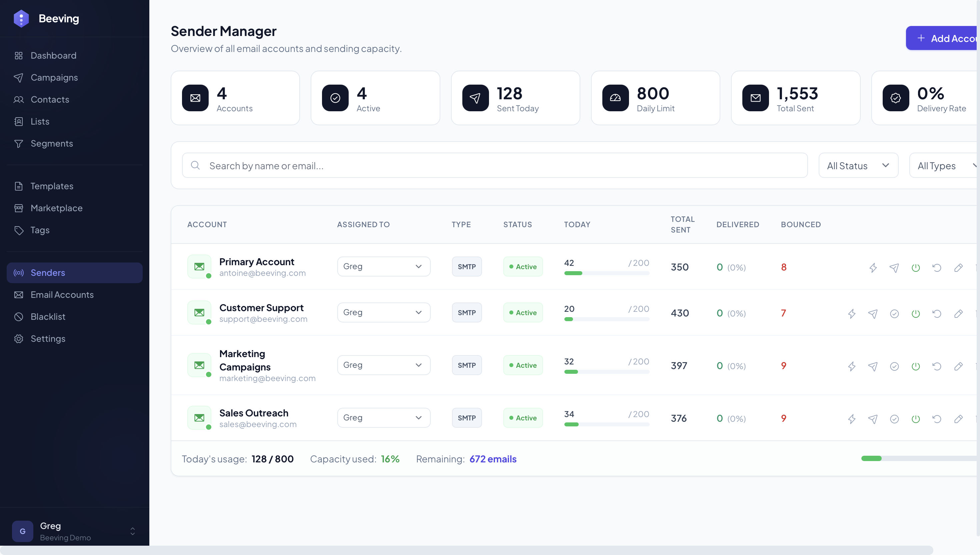980x555 pixels.
Task: Expand the Greg profile menu chevron
Action: [132, 531]
